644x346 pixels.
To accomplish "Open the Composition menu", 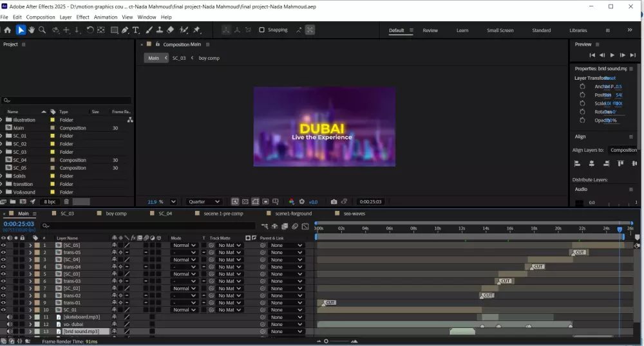I will pyautogui.click(x=41, y=17).
